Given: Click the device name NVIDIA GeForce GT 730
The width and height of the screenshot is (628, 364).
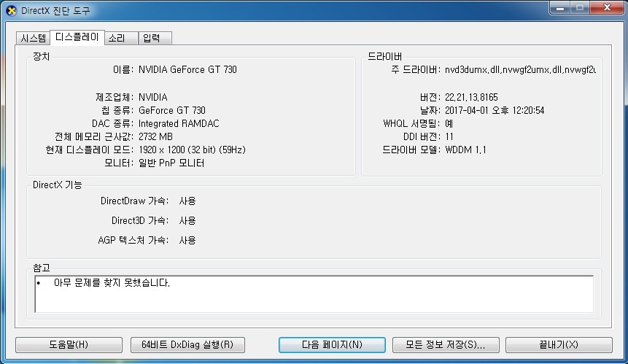Looking at the screenshot, I should [187, 70].
